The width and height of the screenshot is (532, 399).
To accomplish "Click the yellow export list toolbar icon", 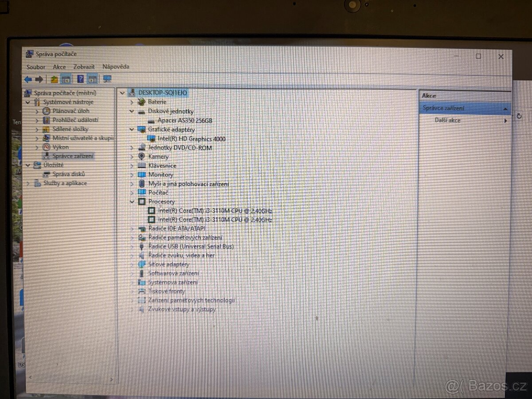I will (x=53, y=79).
